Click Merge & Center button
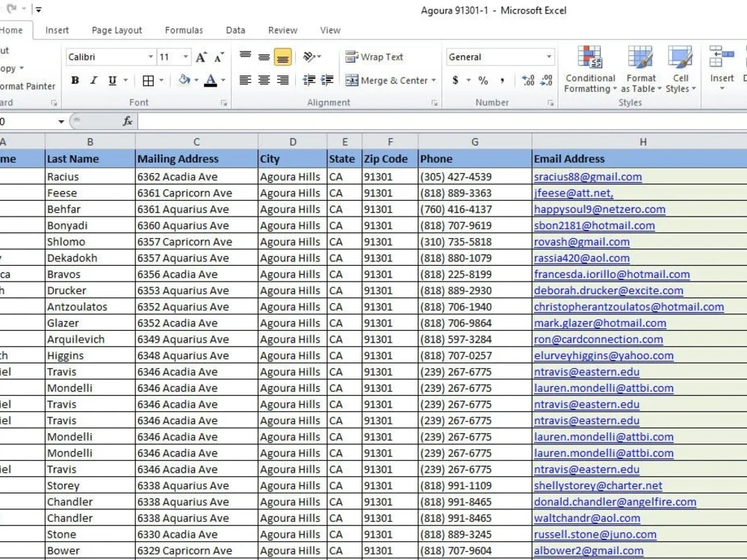This screenshot has width=747, height=560. [x=386, y=81]
